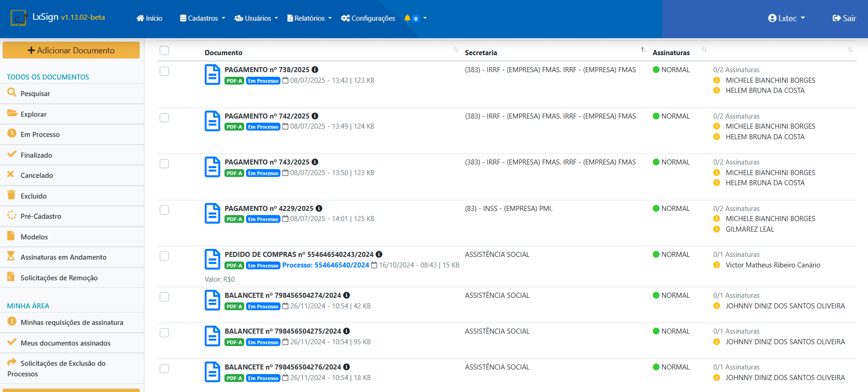The height and width of the screenshot is (392, 868).
Task: Click info icon beside PAGAMENTO nº 738/2025
Action: (315, 70)
